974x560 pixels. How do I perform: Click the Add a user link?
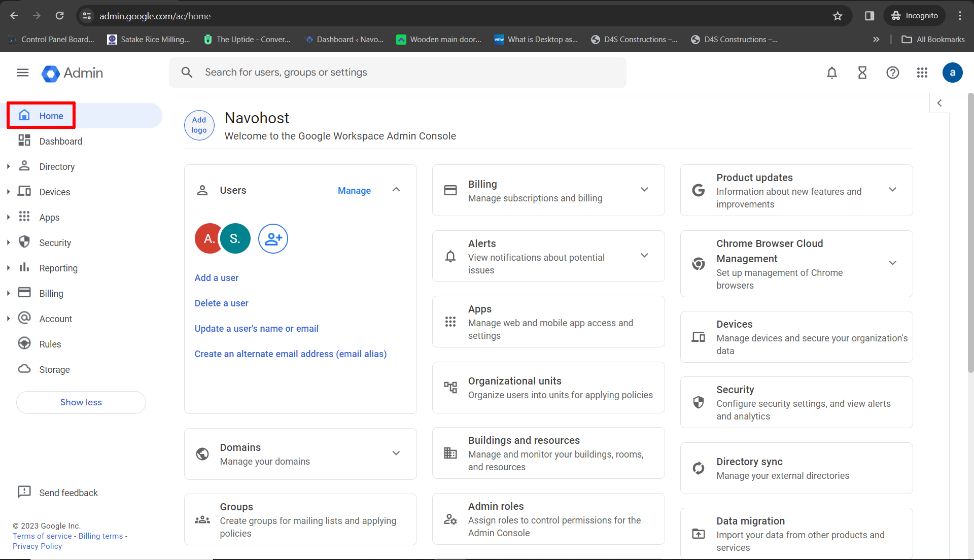click(x=217, y=278)
